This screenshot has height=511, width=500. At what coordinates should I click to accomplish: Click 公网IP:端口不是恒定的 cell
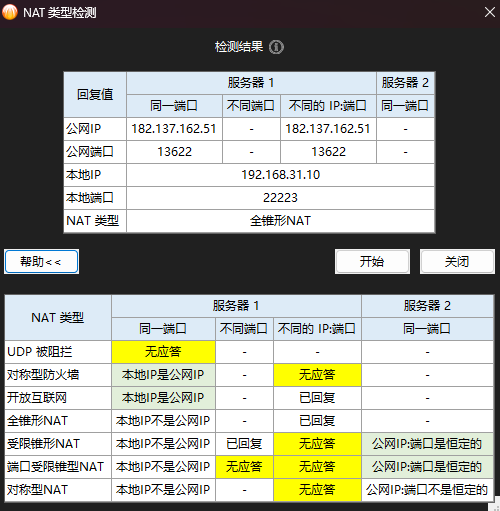[x=427, y=490]
